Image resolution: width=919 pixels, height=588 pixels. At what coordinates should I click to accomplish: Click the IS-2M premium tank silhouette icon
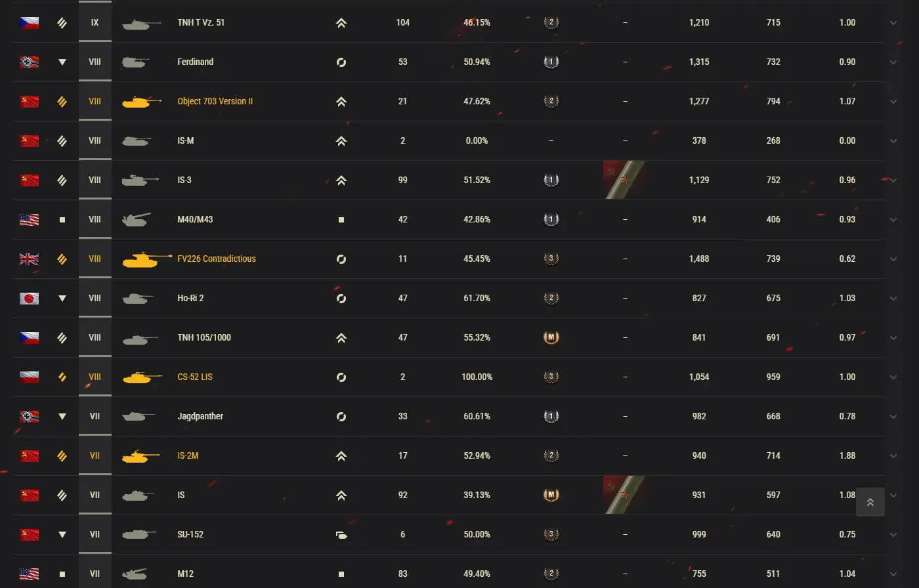click(140, 455)
